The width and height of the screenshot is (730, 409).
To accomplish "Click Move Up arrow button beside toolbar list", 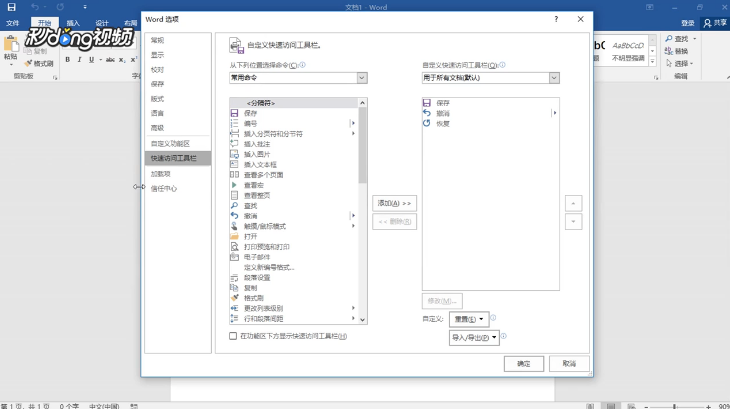I will coord(573,203).
